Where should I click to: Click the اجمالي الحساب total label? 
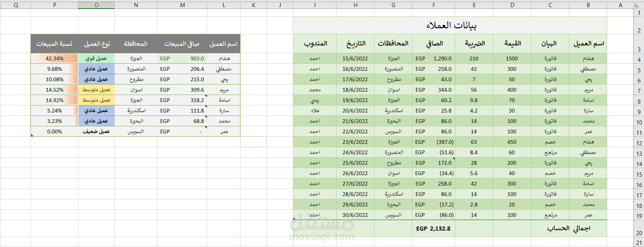[569, 228]
